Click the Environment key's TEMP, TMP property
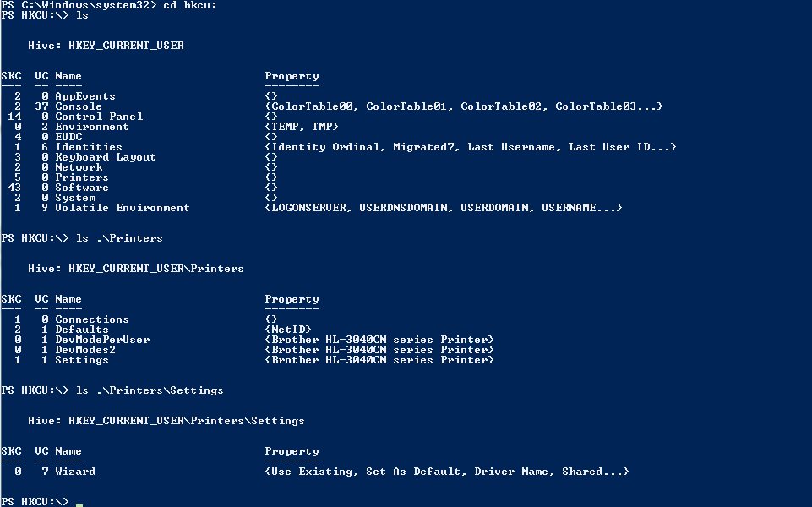Screen dimensions: 812x507 pos(302,127)
